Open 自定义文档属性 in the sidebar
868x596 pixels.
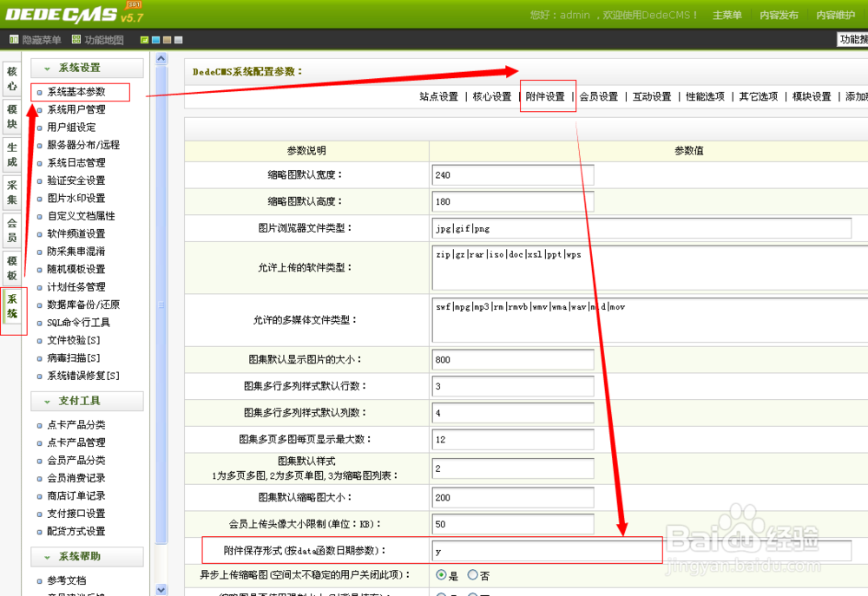tap(81, 216)
